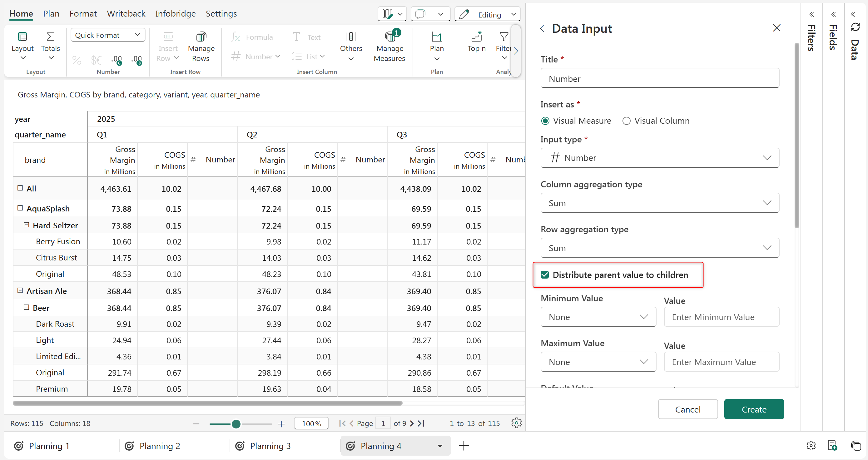Open the Others column insert icon

point(351,37)
